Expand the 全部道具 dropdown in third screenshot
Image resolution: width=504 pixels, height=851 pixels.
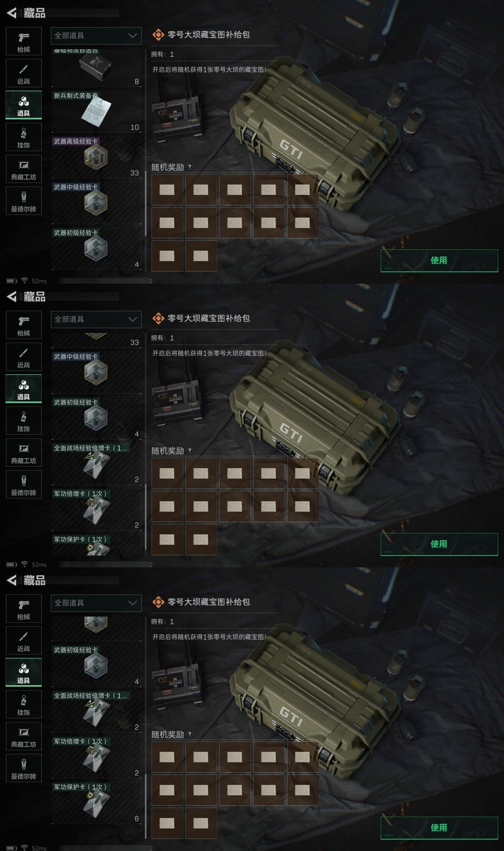point(96,603)
